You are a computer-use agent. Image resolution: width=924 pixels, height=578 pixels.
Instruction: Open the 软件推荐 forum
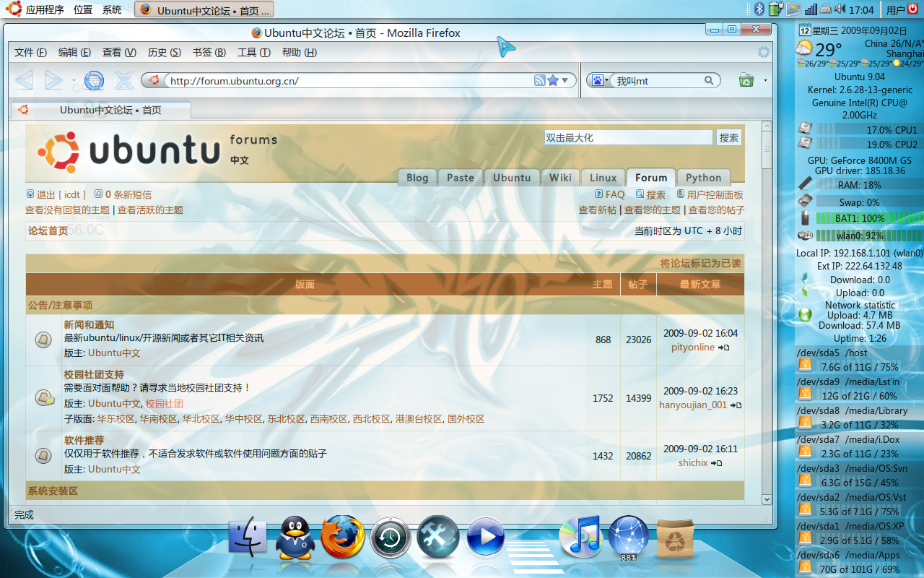point(84,440)
